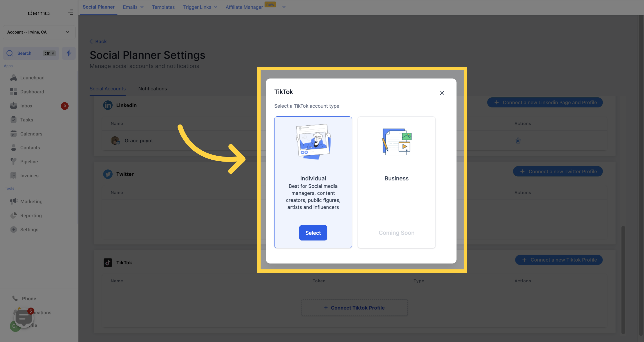The image size is (644, 342).
Task: Open the Inbox icon in sidebar
Action: pos(14,106)
